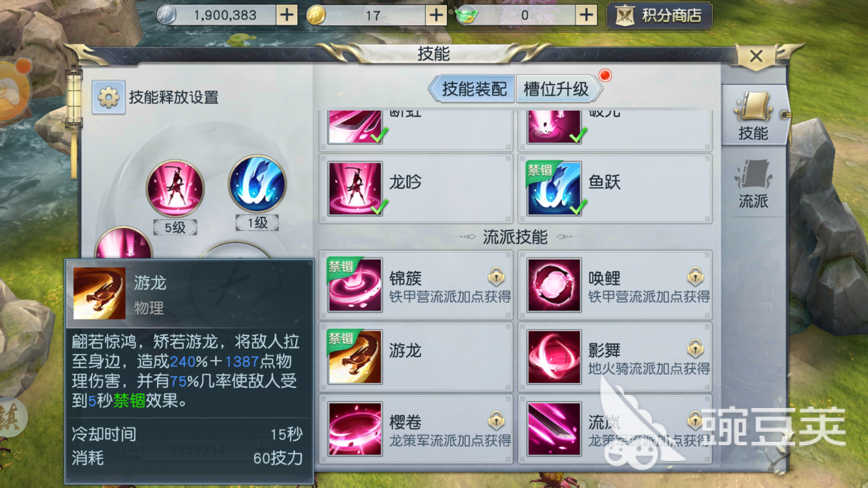Image resolution: width=868 pixels, height=488 pixels.
Task: Switch to the 槽位升级 tab
Action: (556, 89)
